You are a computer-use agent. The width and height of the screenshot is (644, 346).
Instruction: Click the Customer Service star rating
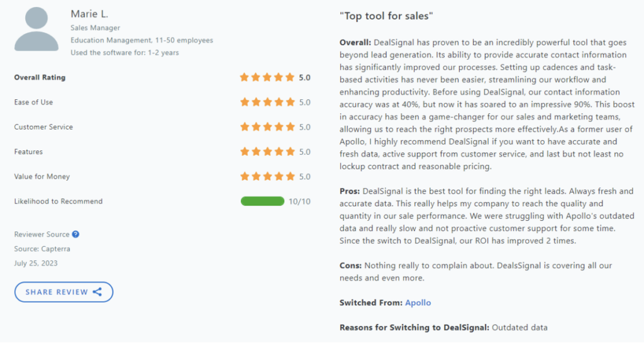(267, 126)
